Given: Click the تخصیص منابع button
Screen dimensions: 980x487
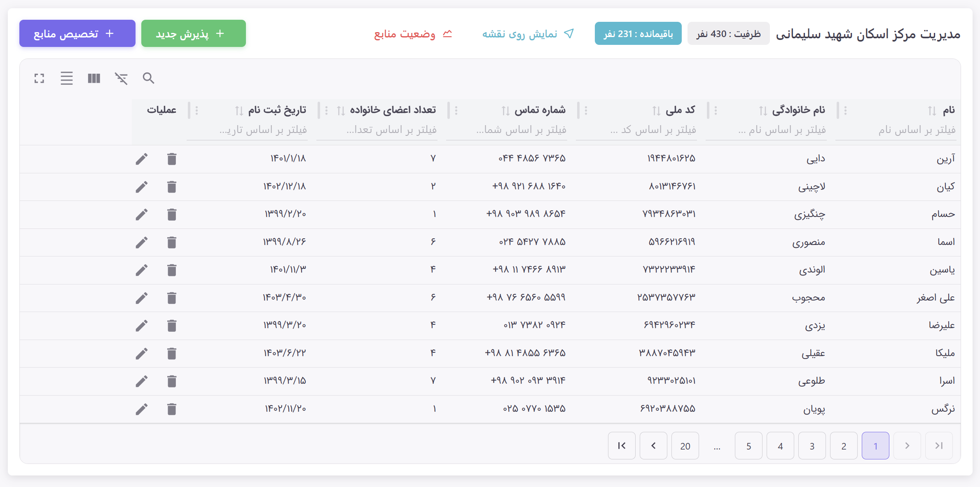Looking at the screenshot, I should tap(77, 33).
